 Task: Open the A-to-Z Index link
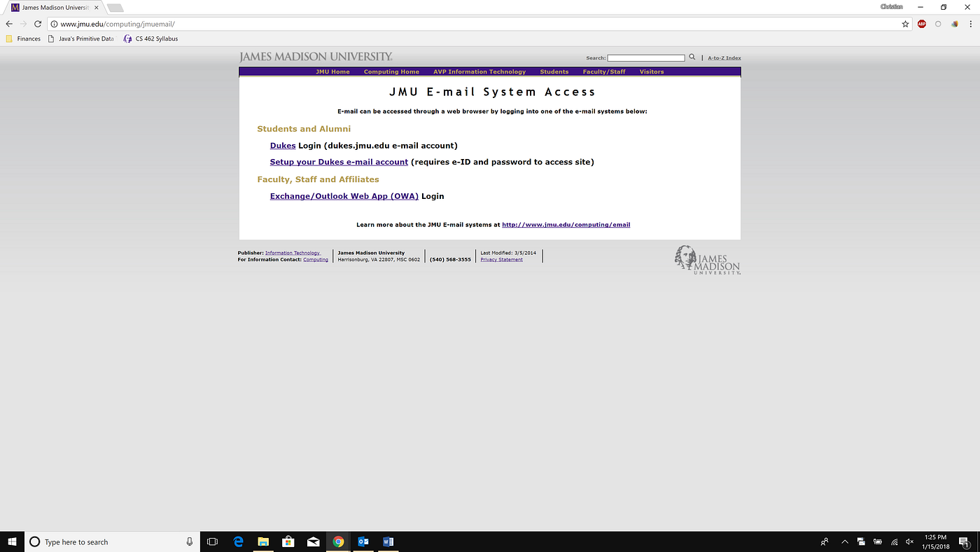point(724,58)
